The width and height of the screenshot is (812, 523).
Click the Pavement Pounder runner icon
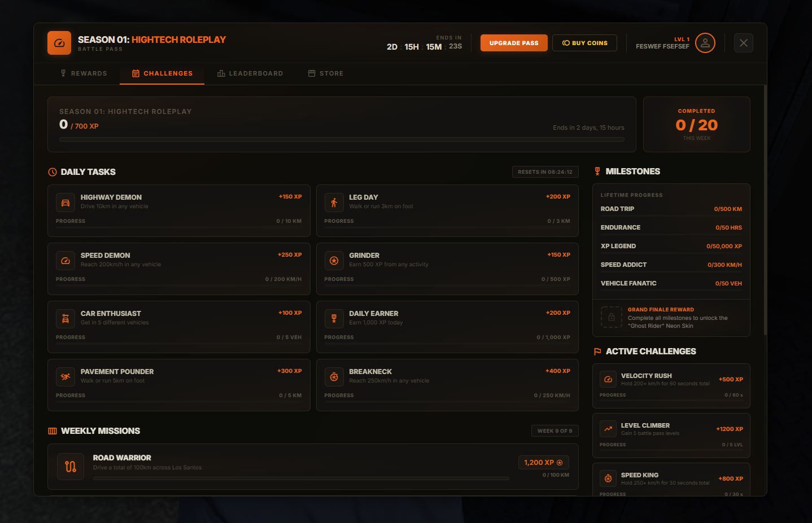pos(66,377)
